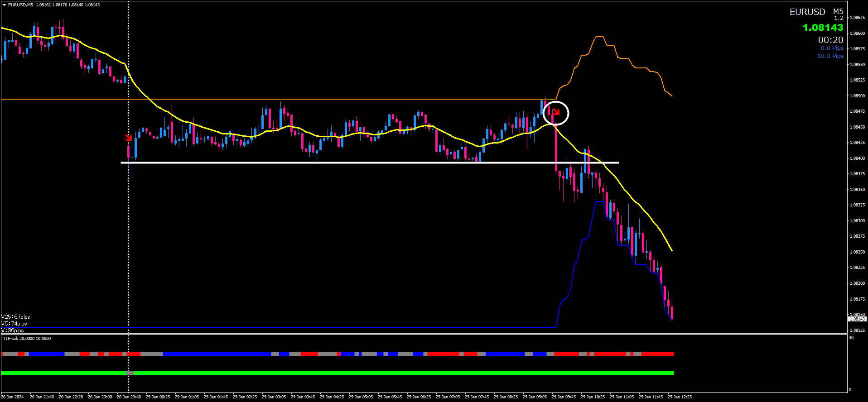
Task: Click 1.08300 on the price scale
Action: click(x=857, y=221)
